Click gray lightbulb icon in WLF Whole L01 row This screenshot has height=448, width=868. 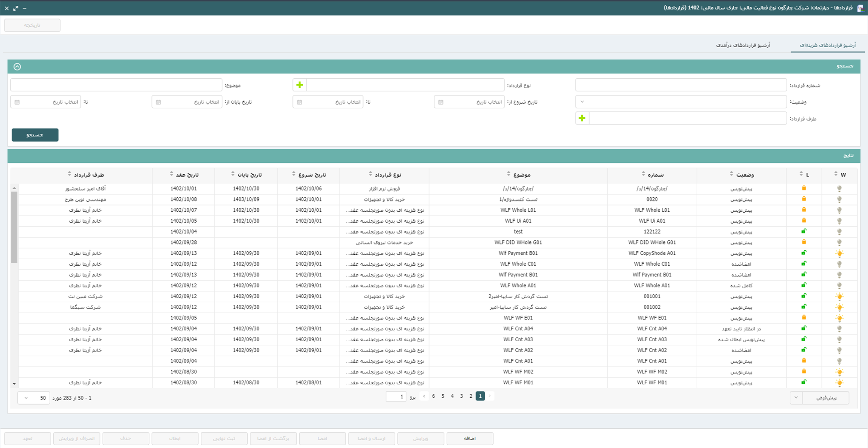tap(839, 210)
